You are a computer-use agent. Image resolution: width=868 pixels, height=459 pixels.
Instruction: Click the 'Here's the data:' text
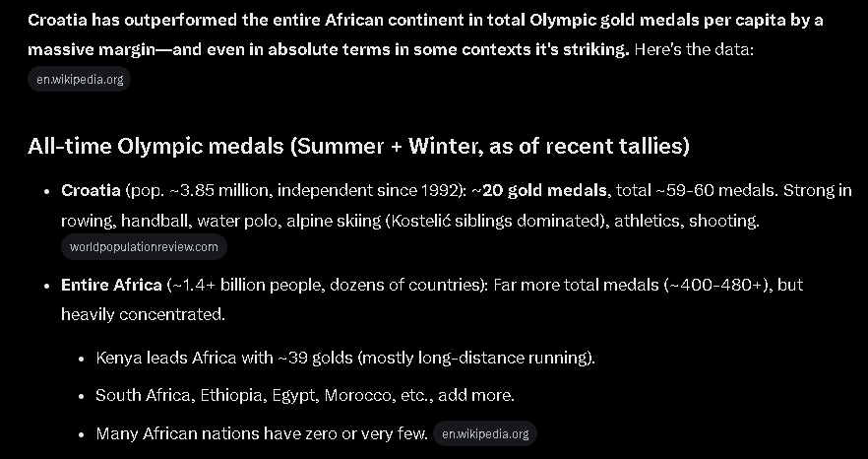[694, 50]
